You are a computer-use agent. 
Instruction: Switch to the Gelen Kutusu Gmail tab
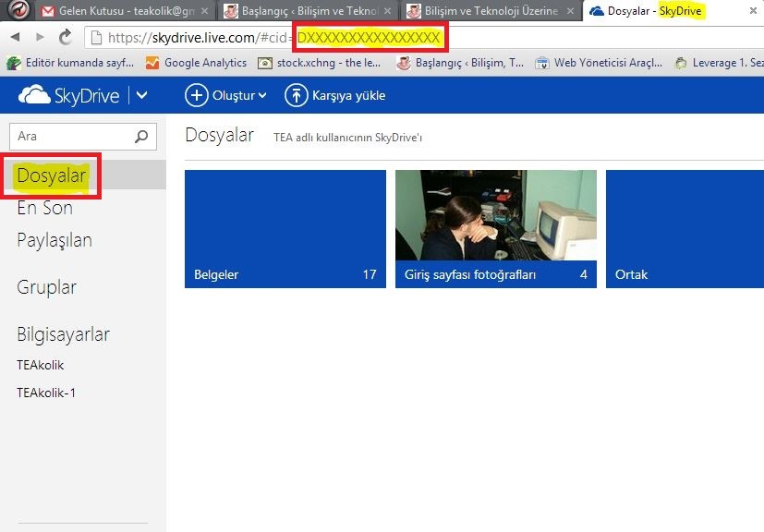pos(122,11)
